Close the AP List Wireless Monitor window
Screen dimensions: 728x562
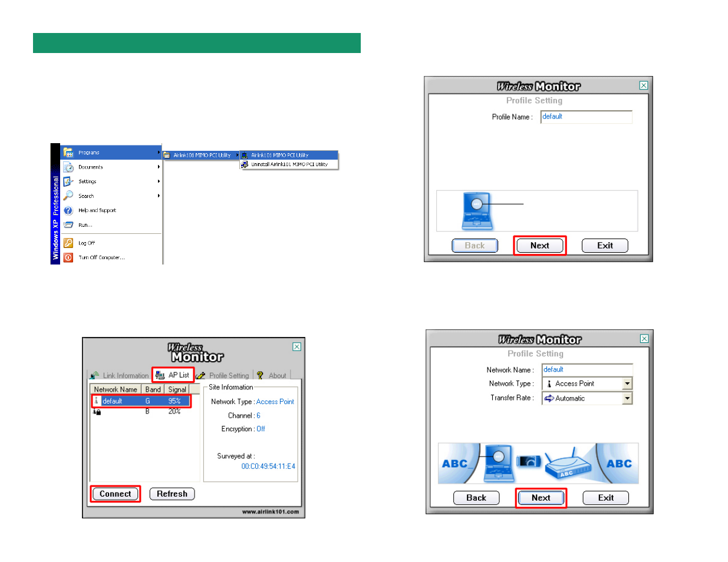coord(297,347)
